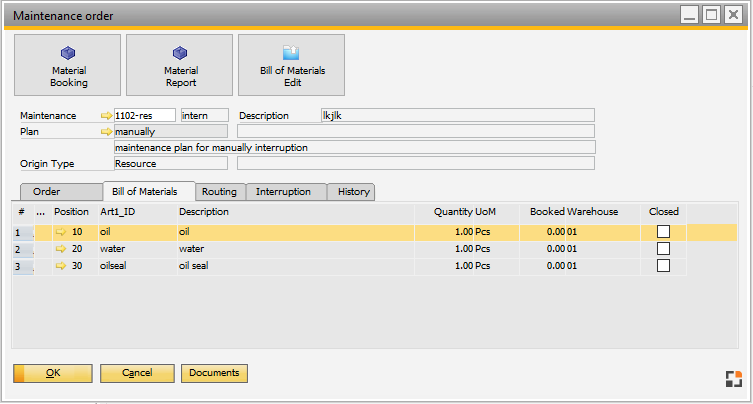Open link arrow for position 10 oil
The width and height of the screenshot is (753, 404).
tap(62, 232)
